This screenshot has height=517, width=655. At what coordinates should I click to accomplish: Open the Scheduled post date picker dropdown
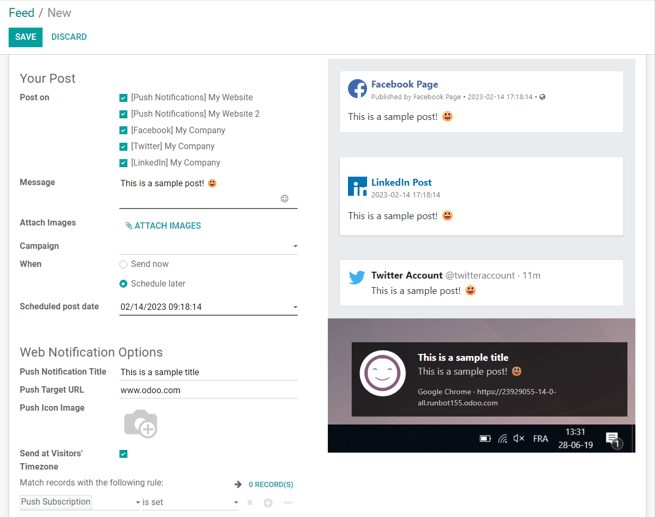pos(294,308)
